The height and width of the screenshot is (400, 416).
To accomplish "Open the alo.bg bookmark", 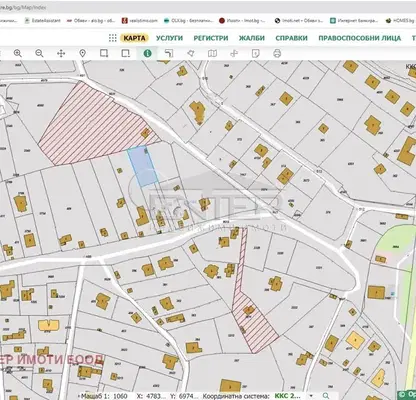I will [91, 21].
